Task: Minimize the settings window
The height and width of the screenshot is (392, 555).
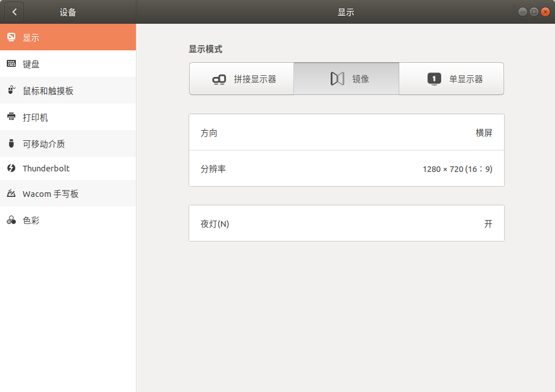Action: [x=522, y=12]
